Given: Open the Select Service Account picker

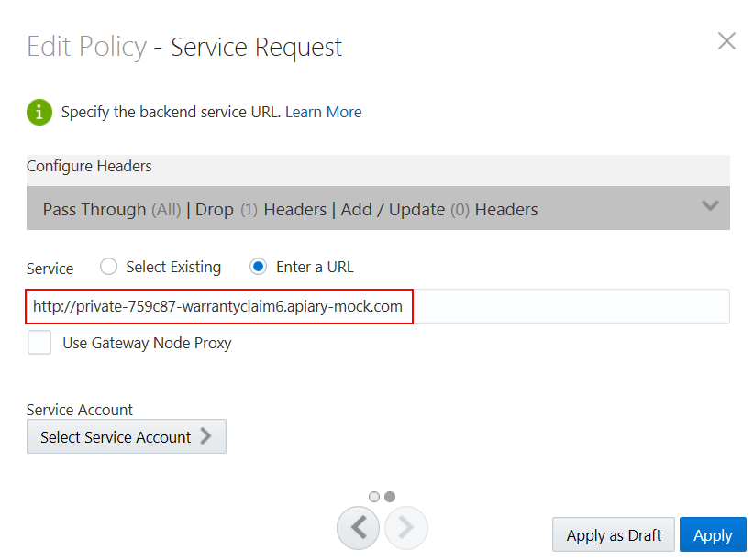Looking at the screenshot, I should [x=126, y=436].
